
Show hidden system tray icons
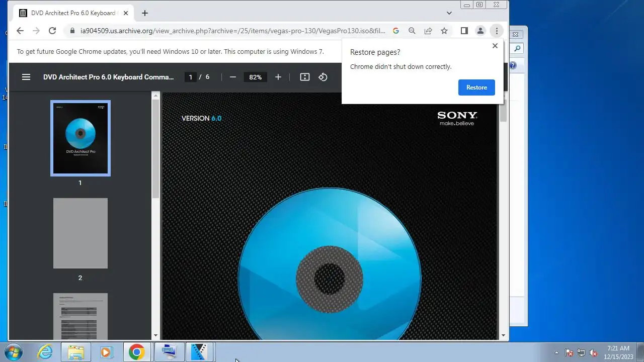tap(556, 352)
